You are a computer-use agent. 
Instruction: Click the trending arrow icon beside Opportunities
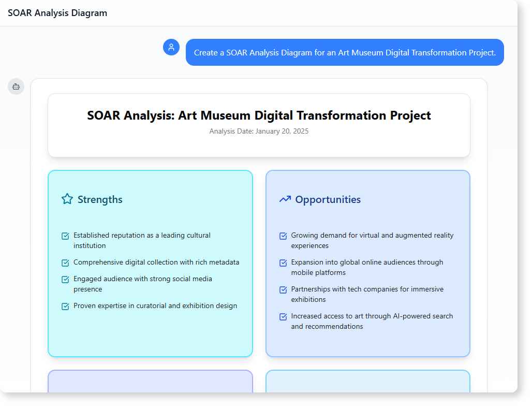click(x=285, y=199)
